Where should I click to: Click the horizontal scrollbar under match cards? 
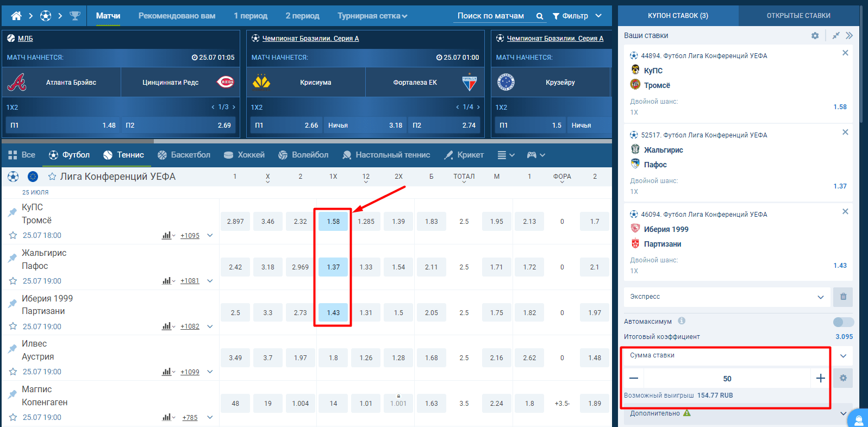(x=78, y=141)
